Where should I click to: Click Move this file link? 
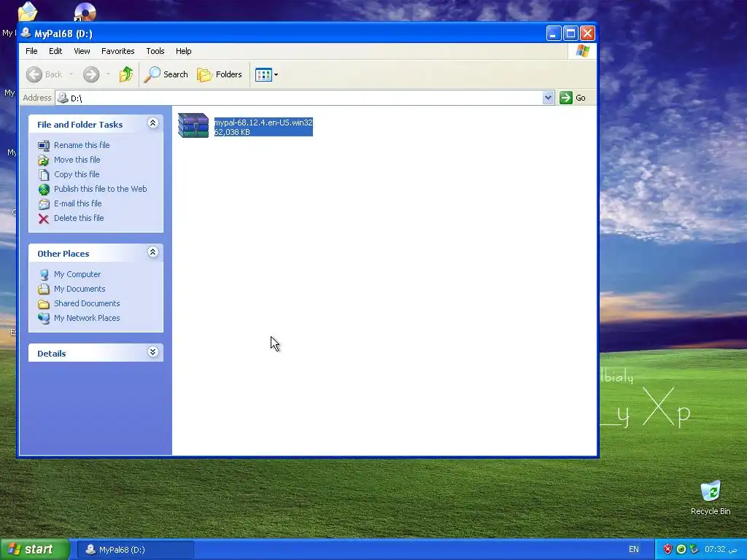click(77, 160)
